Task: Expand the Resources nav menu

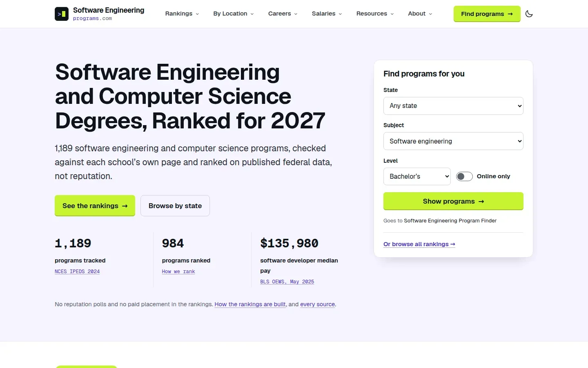Action: (x=375, y=13)
